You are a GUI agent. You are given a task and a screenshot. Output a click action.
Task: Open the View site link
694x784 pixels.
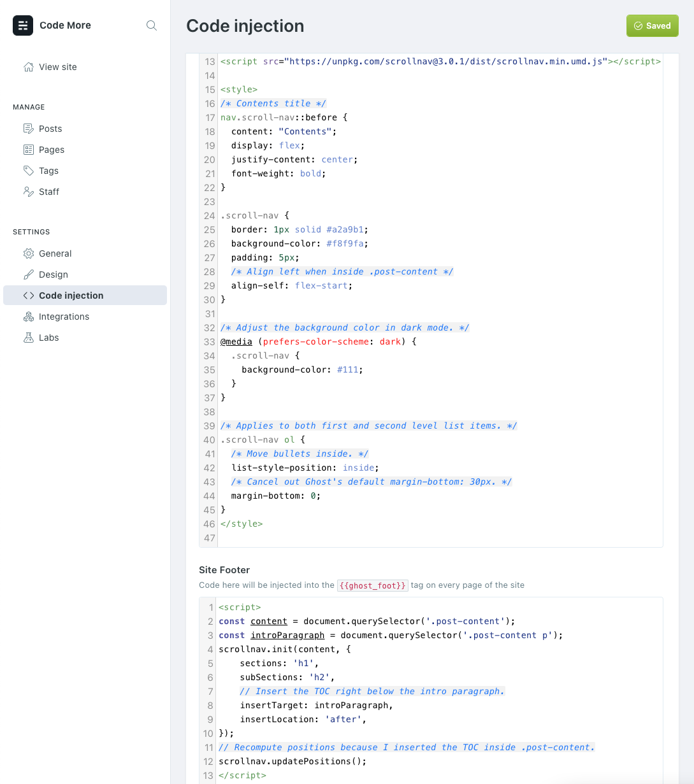(57, 67)
